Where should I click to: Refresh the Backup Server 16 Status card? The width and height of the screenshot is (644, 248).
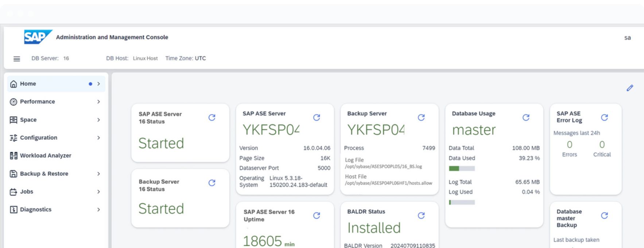212,183
